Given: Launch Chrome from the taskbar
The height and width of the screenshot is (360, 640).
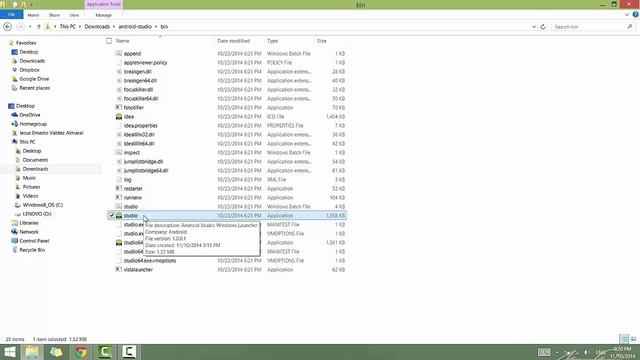Looking at the screenshot, I should click(x=81, y=352).
